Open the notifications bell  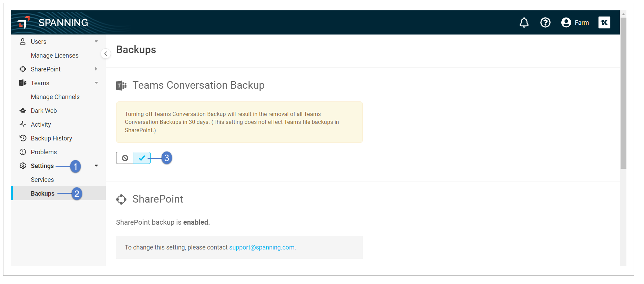point(524,22)
